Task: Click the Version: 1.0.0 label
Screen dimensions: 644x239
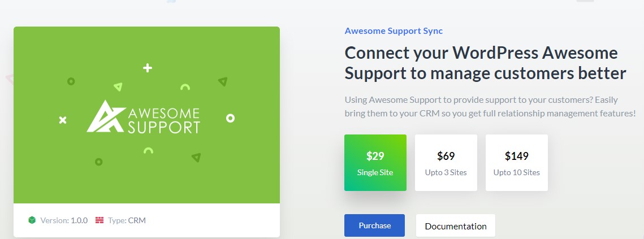Action: click(x=64, y=220)
